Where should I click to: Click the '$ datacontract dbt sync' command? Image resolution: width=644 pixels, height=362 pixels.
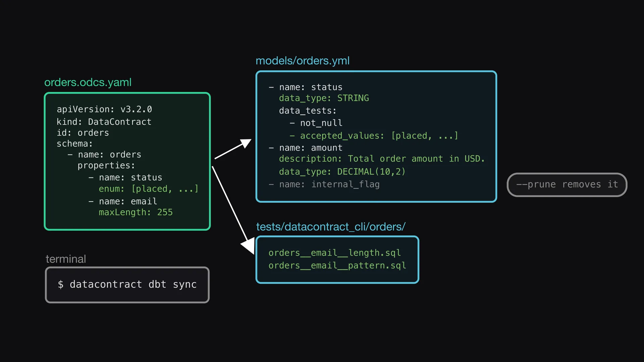coord(127,285)
